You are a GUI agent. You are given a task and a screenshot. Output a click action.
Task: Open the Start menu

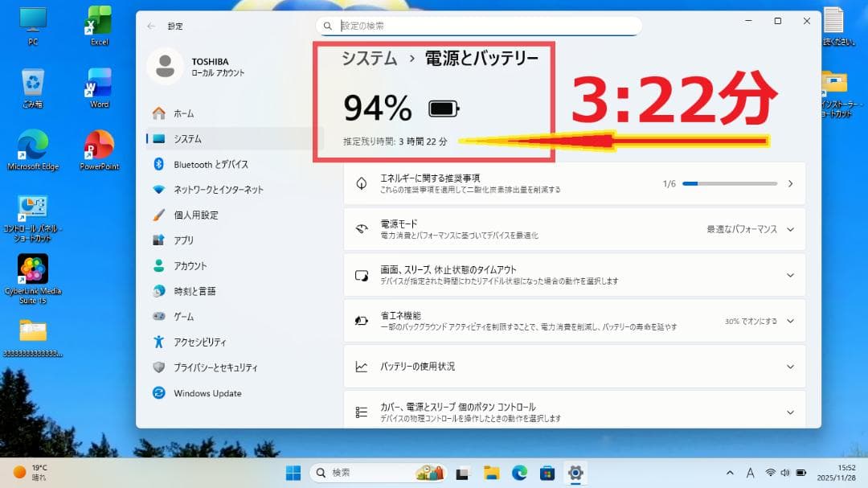click(x=293, y=473)
